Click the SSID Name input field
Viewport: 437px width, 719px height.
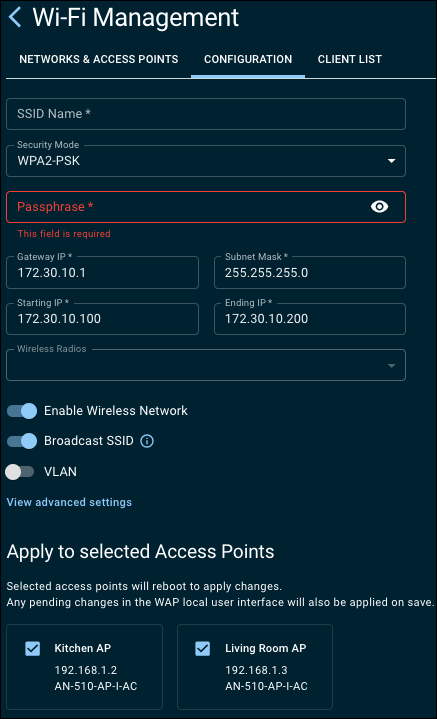click(206, 114)
